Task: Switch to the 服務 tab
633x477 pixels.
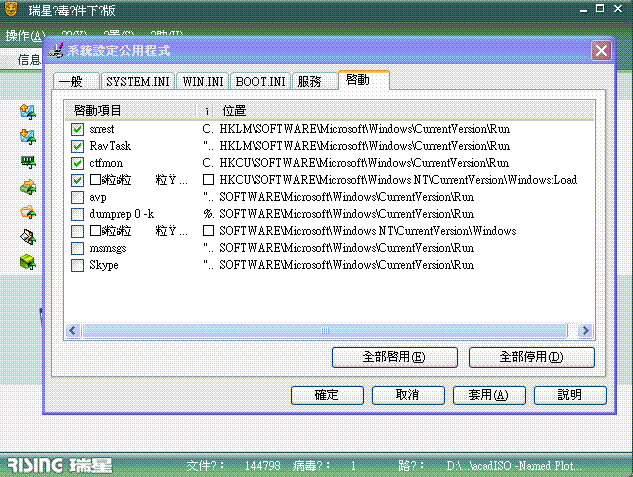Action: pyautogui.click(x=314, y=81)
